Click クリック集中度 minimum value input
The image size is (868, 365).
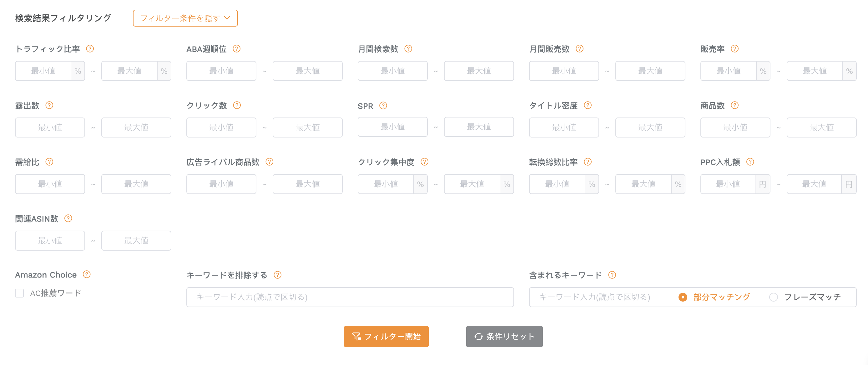386,184
